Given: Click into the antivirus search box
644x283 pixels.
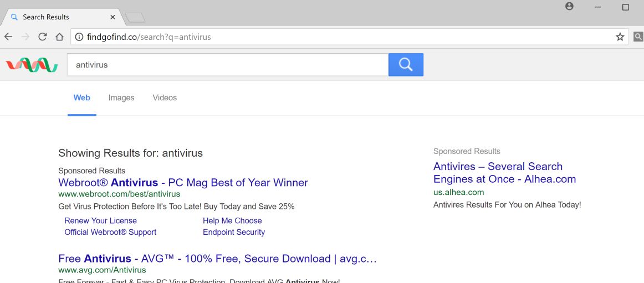Looking at the screenshot, I should point(227,65).
